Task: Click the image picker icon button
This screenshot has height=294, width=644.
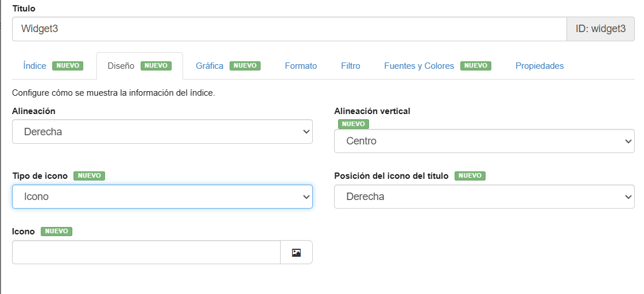Action: 296,252
